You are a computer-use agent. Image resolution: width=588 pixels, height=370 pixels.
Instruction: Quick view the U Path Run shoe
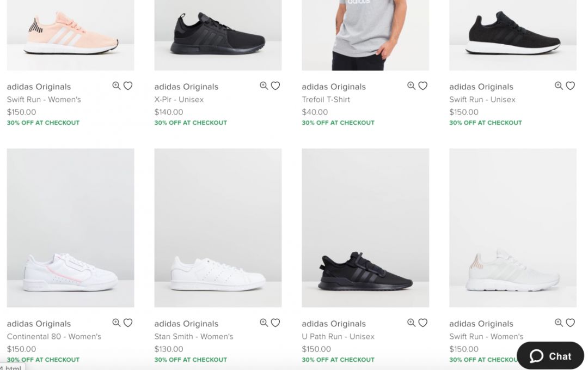[x=411, y=323]
